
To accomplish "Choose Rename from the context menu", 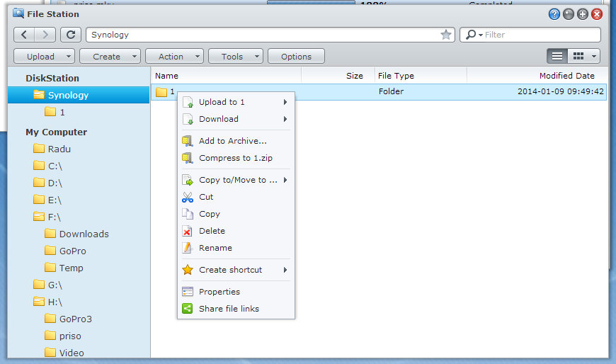I will (x=236, y=248).
